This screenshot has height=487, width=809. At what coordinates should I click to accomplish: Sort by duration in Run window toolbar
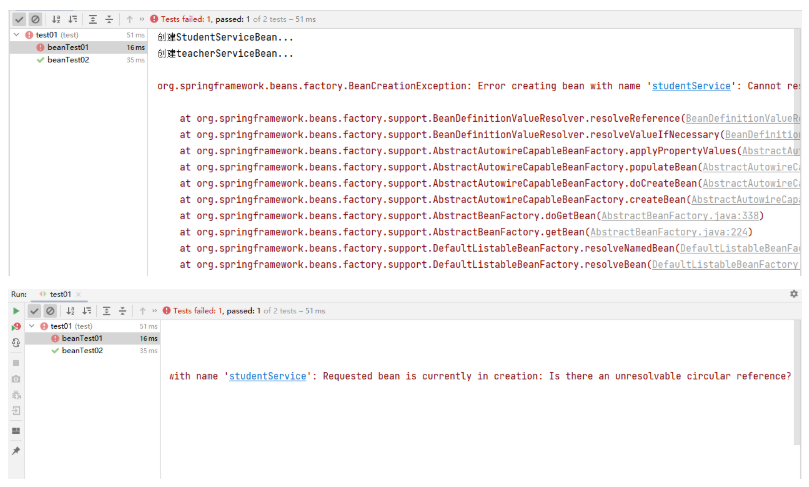pos(87,311)
